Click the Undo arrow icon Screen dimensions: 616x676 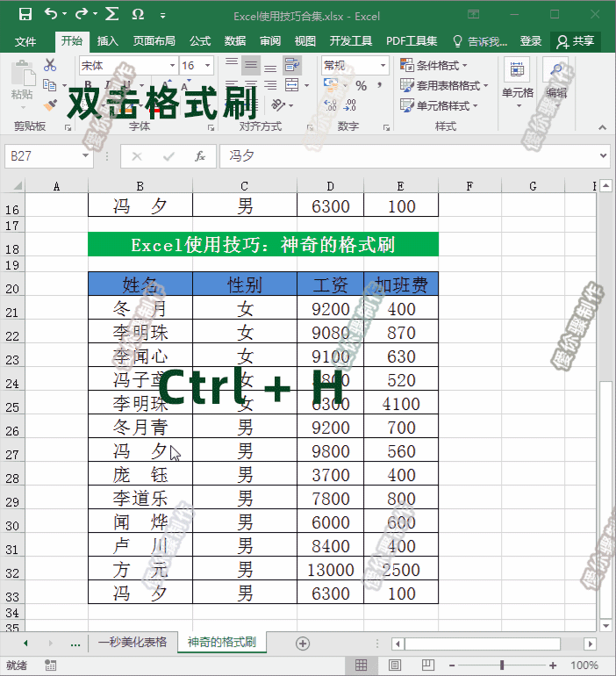tap(51, 14)
